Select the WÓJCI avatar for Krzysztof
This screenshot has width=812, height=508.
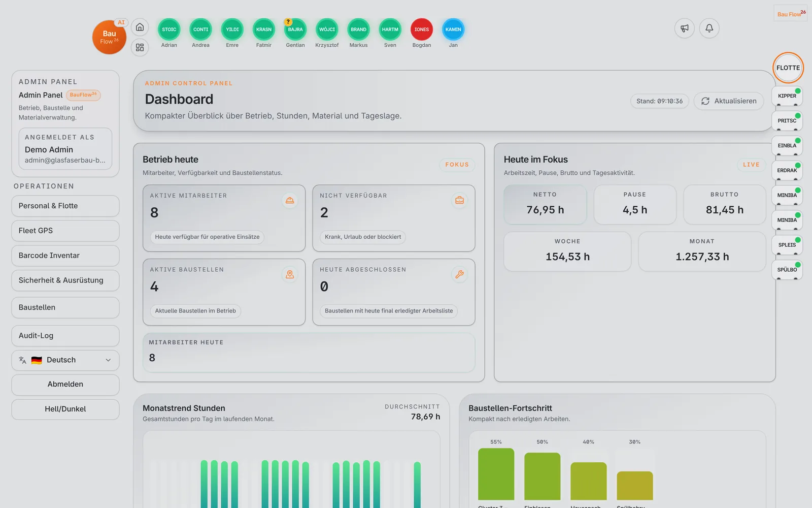tap(327, 29)
